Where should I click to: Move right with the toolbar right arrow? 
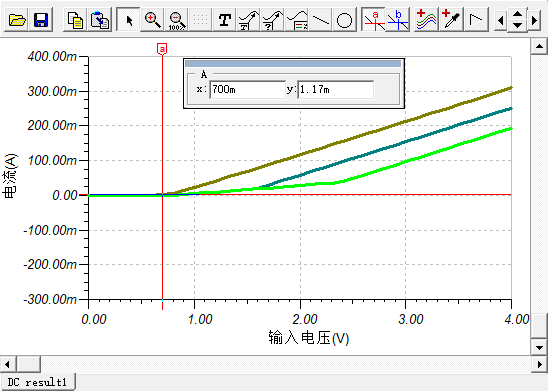[534, 20]
